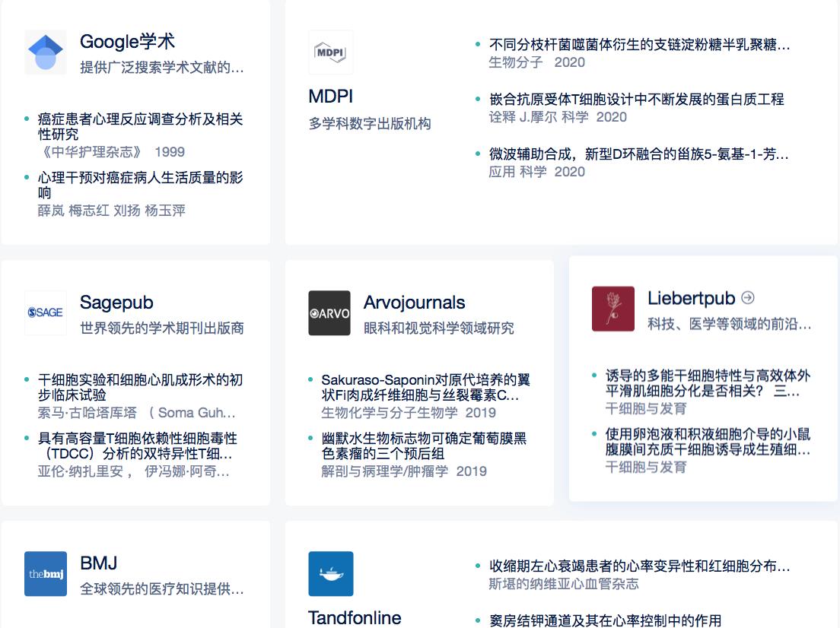840x628 pixels.
Task: Click the MDPI publisher logo
Action: coord(330,52)
